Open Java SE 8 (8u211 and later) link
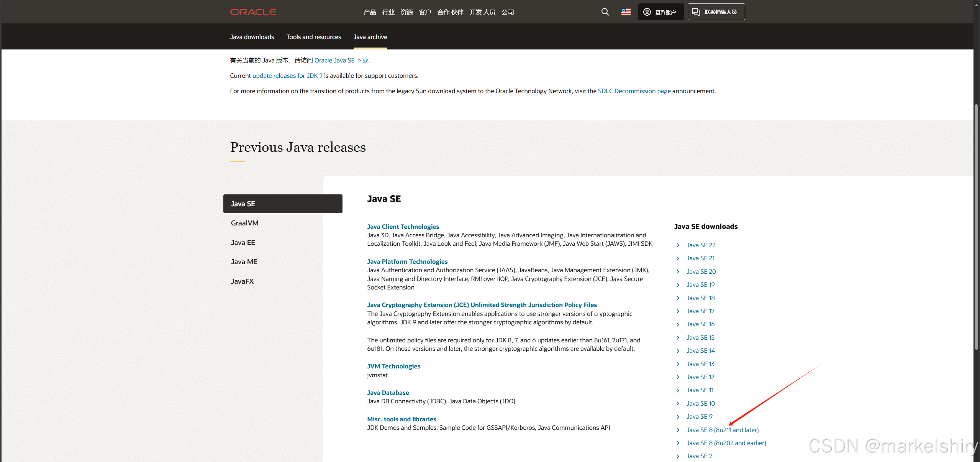980x462 pixels. (722, 430)
